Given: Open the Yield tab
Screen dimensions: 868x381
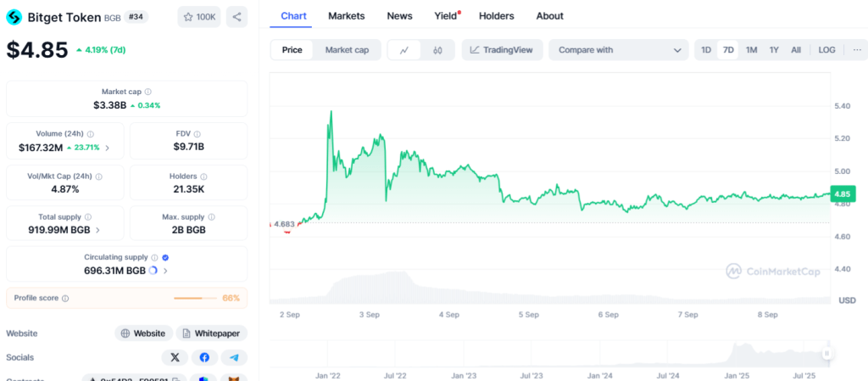Looking at the screenshot, I should click(x=446, y=16).
